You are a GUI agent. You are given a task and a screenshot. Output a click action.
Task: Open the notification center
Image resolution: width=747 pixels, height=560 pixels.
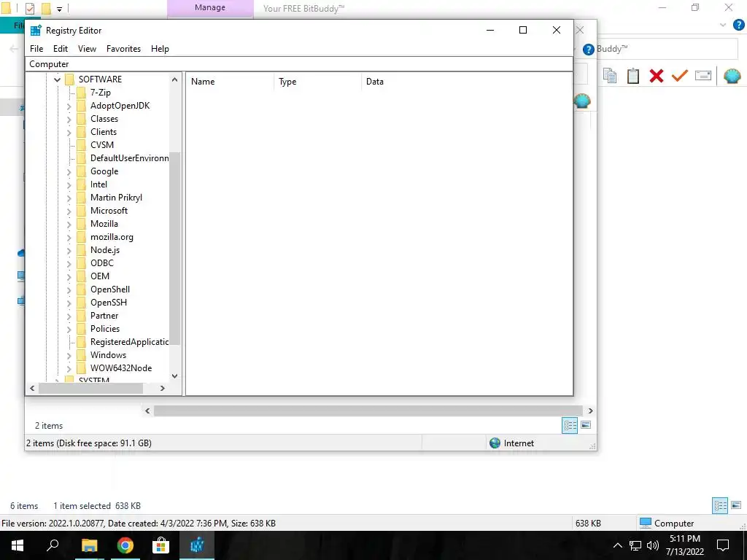pyautogui.click(x=723, y=545)
